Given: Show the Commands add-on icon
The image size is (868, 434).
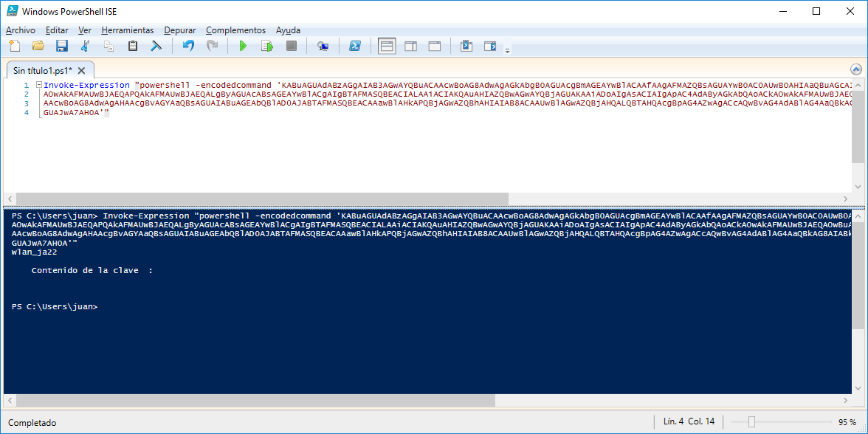Looking at the screenshot, I should coord(466,46).
